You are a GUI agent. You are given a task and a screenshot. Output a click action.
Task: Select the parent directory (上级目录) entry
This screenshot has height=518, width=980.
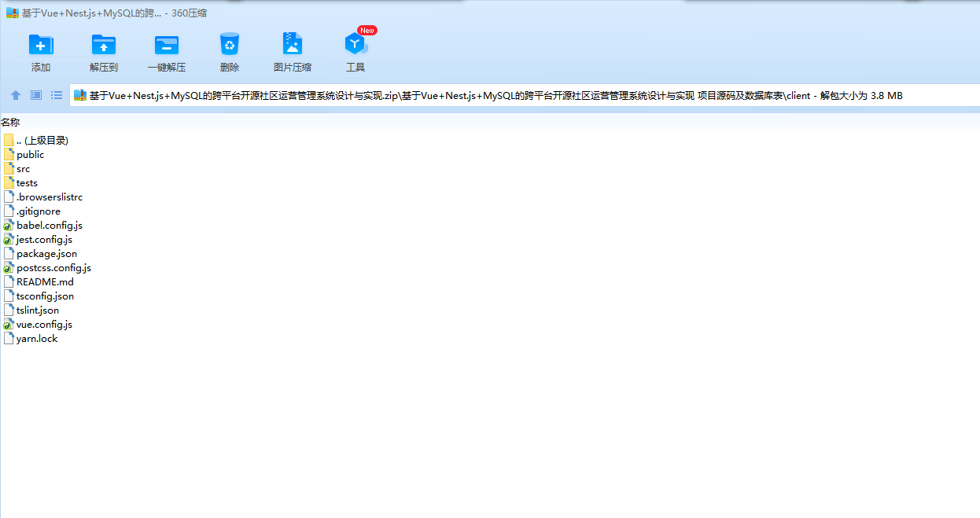(36, 141)
